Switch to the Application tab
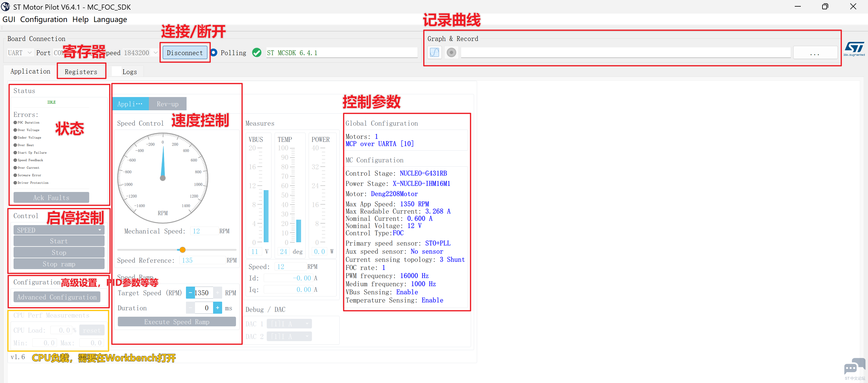The height and width of the screenshot is (383, 868). click(30, 71)
